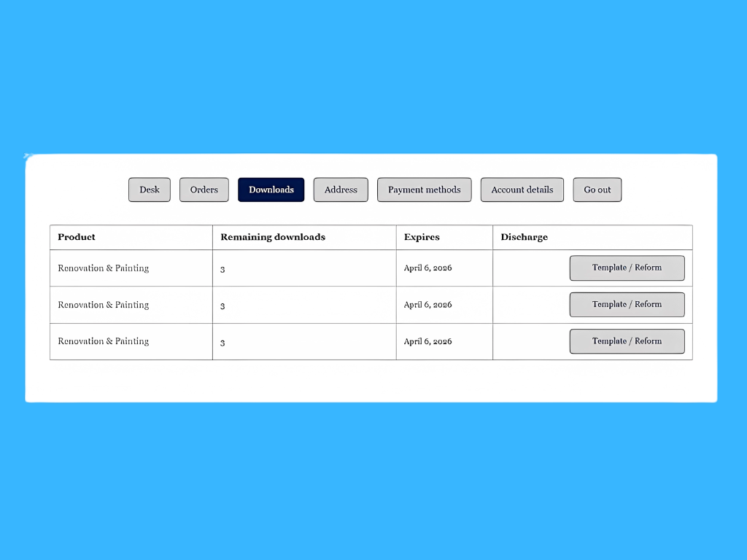Click Renovation & Painting in third row
This screenshot has width=747, height=560.
click(104, 341)
